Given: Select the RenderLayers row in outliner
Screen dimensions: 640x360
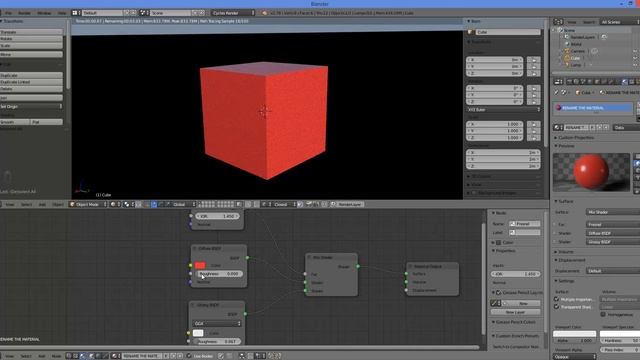Looking at the screenshot, I should (x=583, y=37).
